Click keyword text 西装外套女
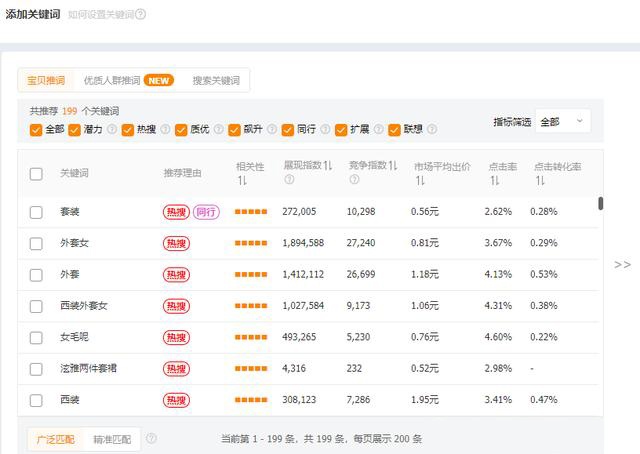The image size is (640, 454). 84,306
